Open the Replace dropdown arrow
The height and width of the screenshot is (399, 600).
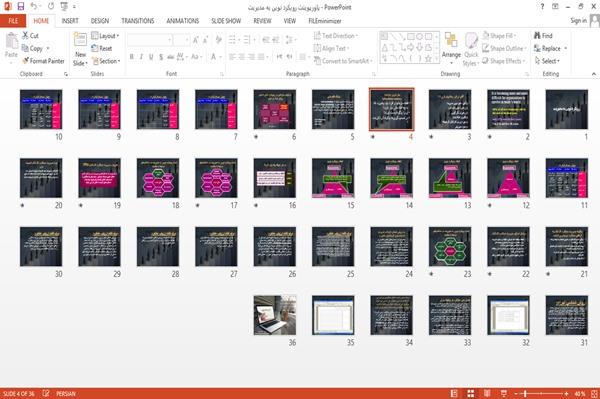coord(566,48)
